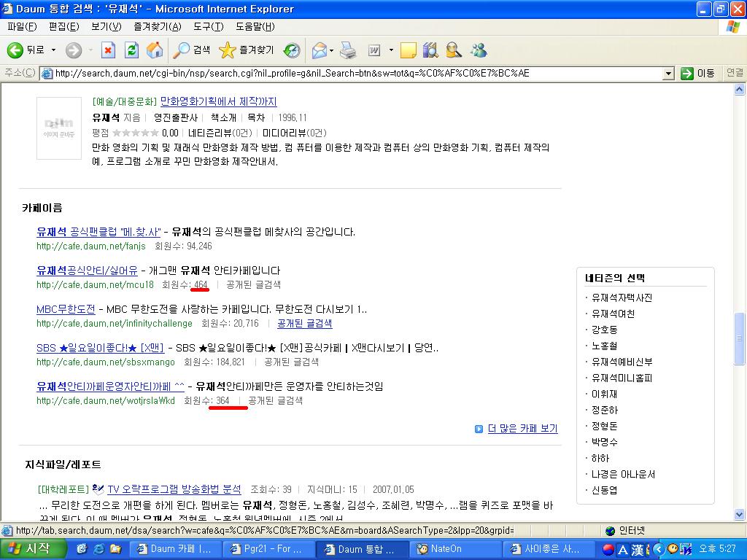Viewport: 747px width, 560px height.
Task: Open the 즐겨찾기(A) menu
Action: click(158, 27)
